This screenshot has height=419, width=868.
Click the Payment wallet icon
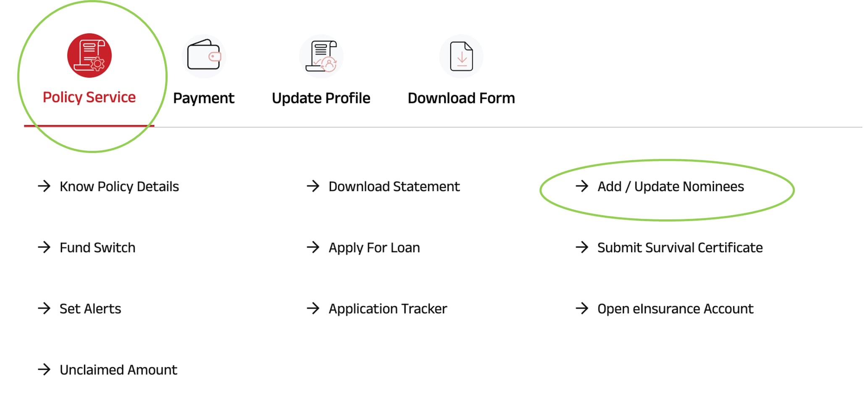point(204,56)
